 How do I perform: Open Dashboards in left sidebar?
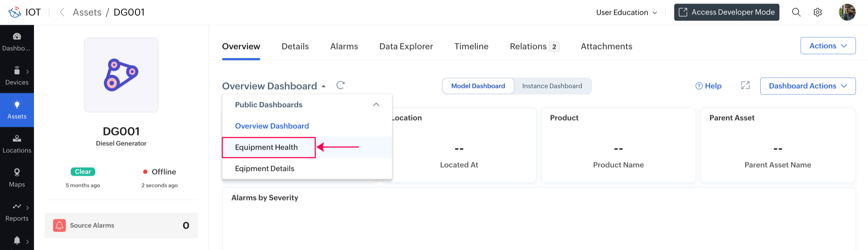pos(17,42)
